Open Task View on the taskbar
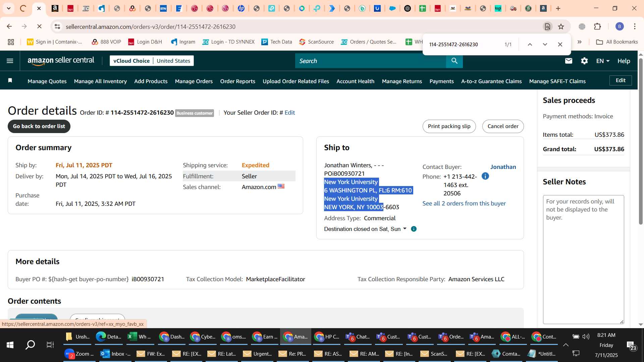The height and width of the screenshot is (362, 644). point(50,345)
